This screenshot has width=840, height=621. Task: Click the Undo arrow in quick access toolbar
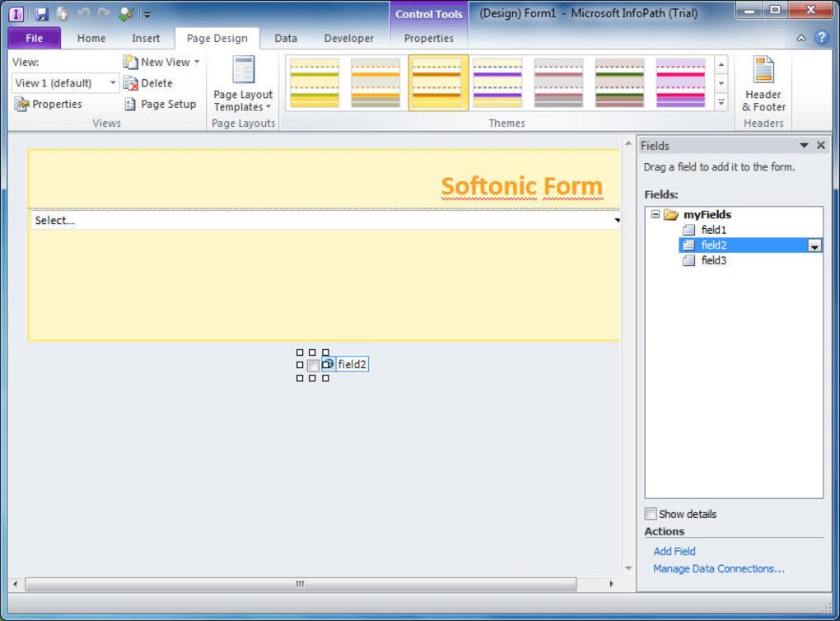(x=83, y=13)
